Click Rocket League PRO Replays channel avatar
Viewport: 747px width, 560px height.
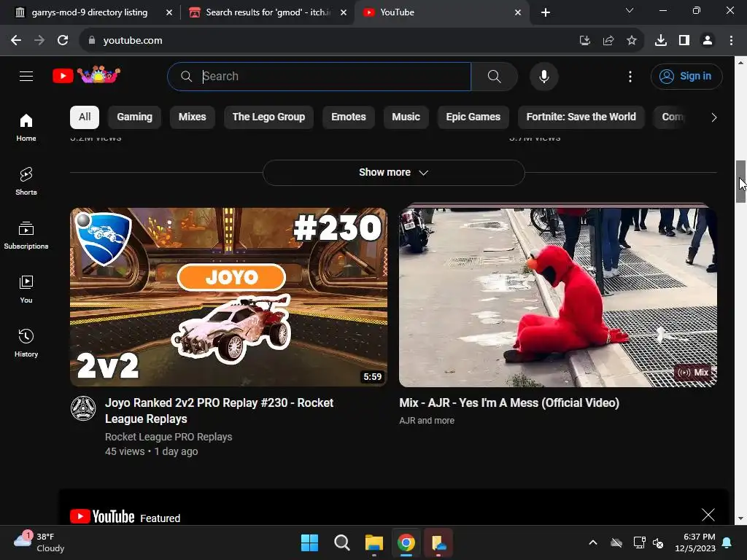click(x=83, y=408)
